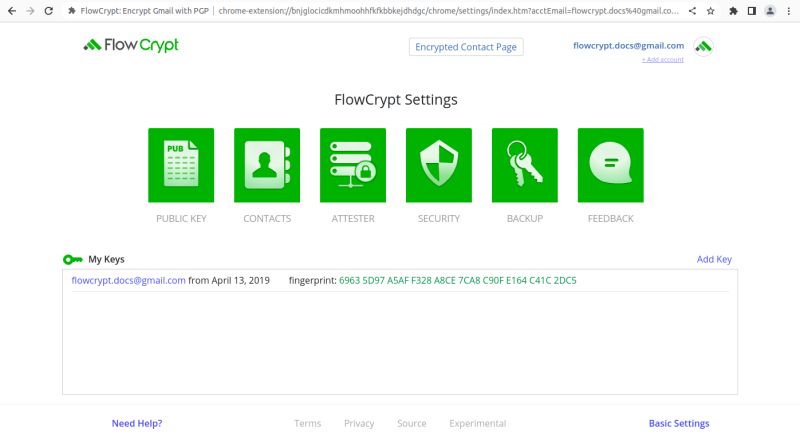Open the Contacts tile
The height and width of the screenshot is (441, 800).
click(x=267, y=165)
